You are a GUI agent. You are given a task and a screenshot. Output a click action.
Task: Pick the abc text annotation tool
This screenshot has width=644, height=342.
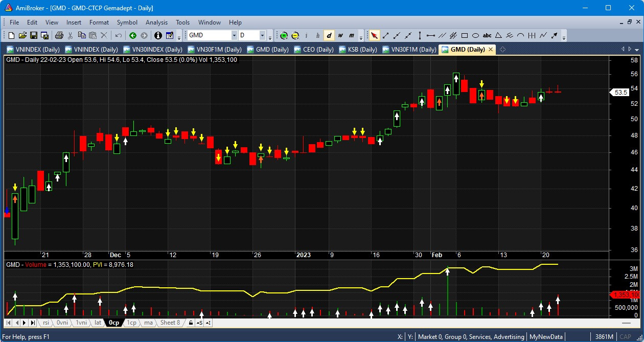[x=487, y=35]
